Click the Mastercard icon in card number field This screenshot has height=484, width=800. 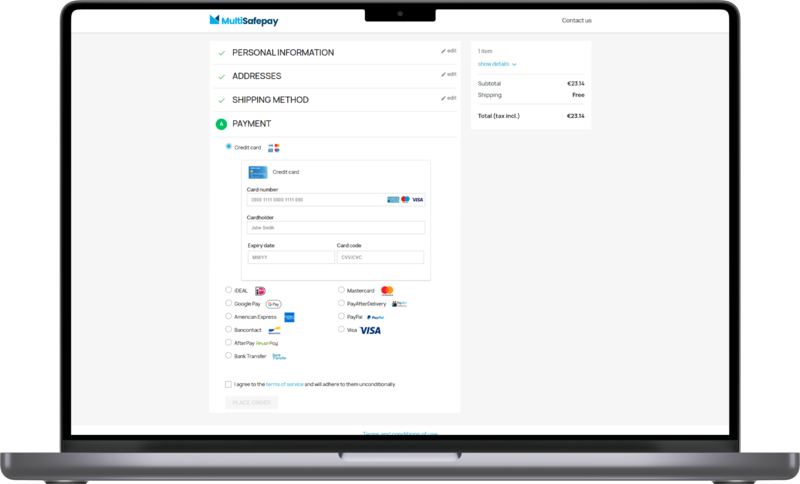pyautogui.click(x=405, y=199)
